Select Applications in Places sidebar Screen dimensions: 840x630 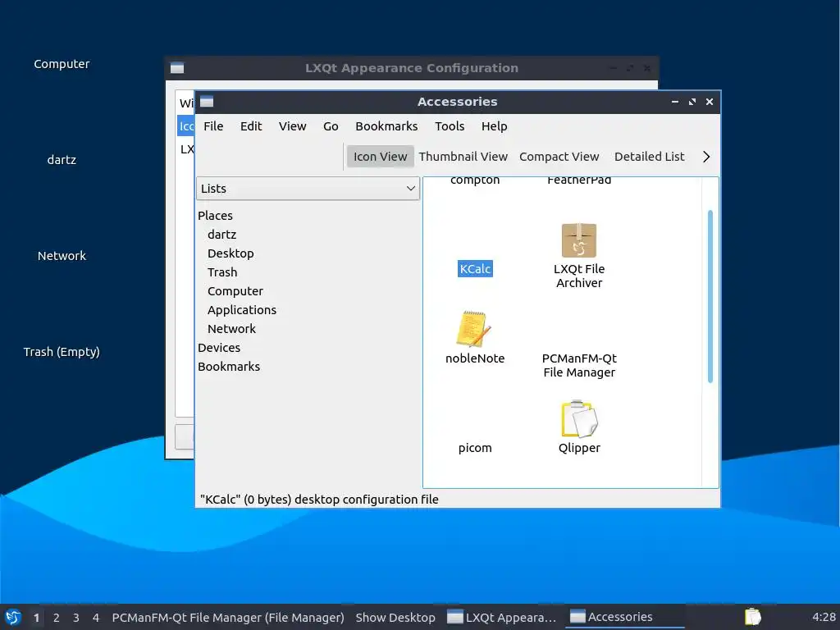pos(242,309)
